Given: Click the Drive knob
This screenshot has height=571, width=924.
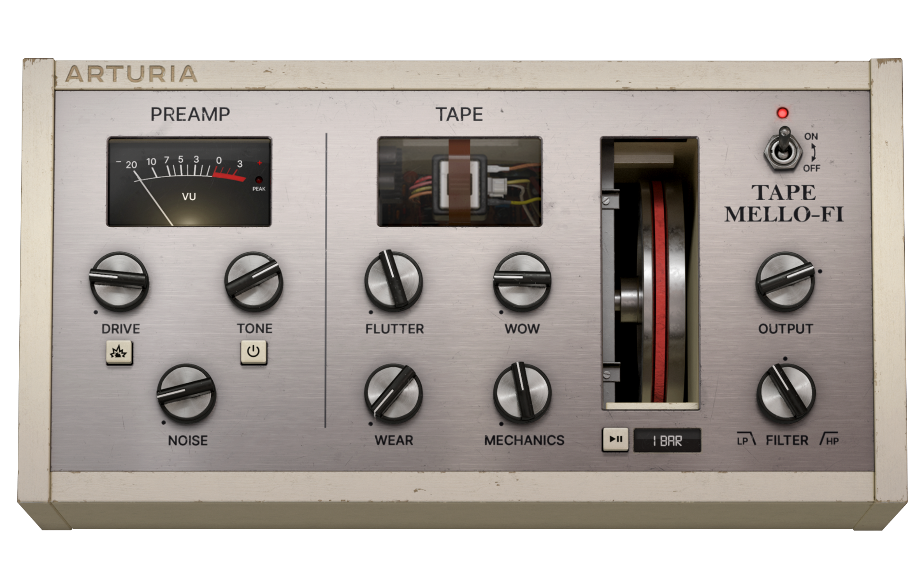Looking at the screenshot, I should pyautogui.click(x=119, y=282).
